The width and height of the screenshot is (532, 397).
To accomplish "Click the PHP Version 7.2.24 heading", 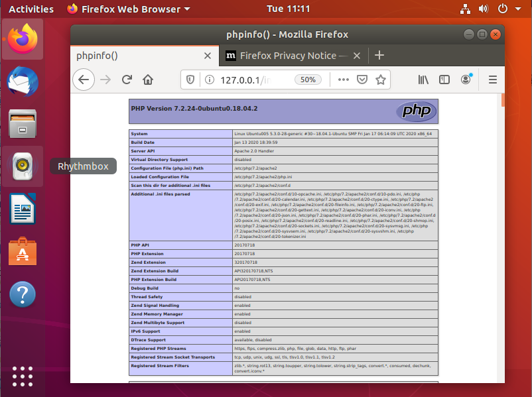I will (x=194, y=109).
